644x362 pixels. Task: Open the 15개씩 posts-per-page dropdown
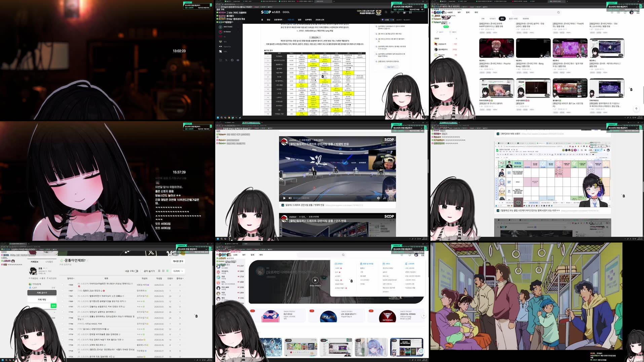pyautogui.click(x=178, y=271)
